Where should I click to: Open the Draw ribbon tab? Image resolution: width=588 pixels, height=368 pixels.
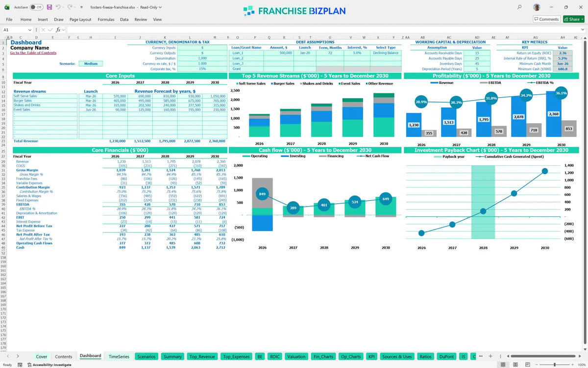(59, 19)
